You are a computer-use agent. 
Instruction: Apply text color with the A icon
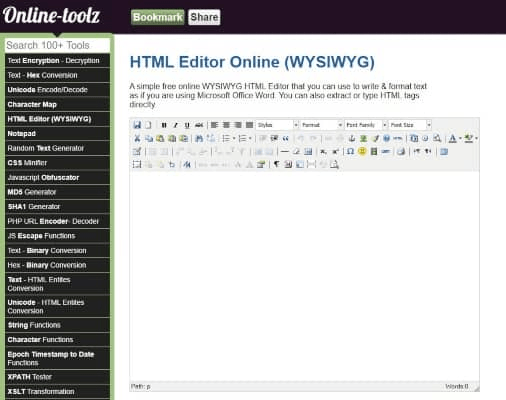click(x=453, y=138)
